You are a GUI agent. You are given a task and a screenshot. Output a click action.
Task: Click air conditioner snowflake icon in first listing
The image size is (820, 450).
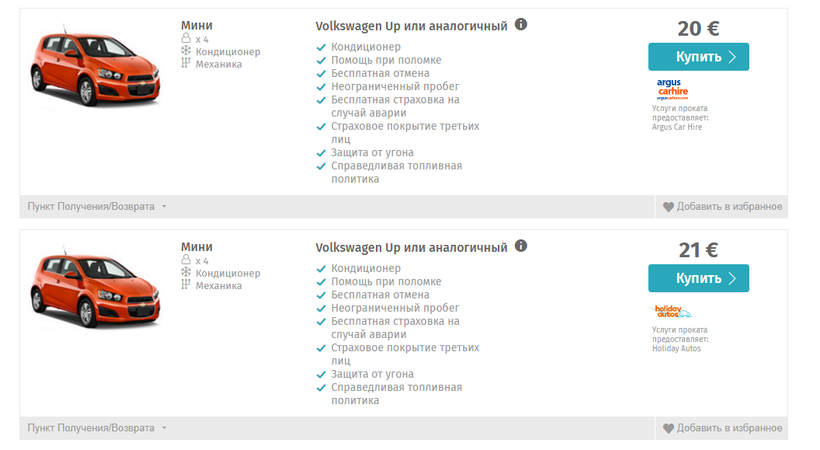click(186, 51)
